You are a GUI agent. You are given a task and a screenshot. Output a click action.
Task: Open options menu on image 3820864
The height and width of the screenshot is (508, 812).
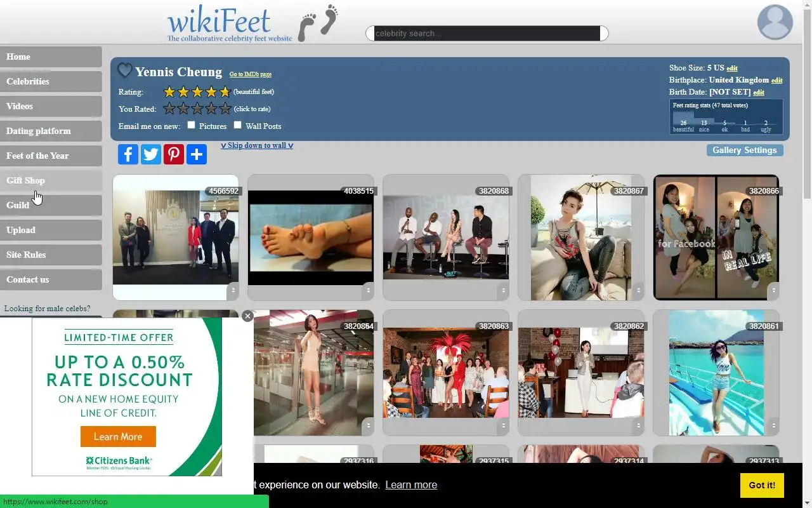pos(368,425)
